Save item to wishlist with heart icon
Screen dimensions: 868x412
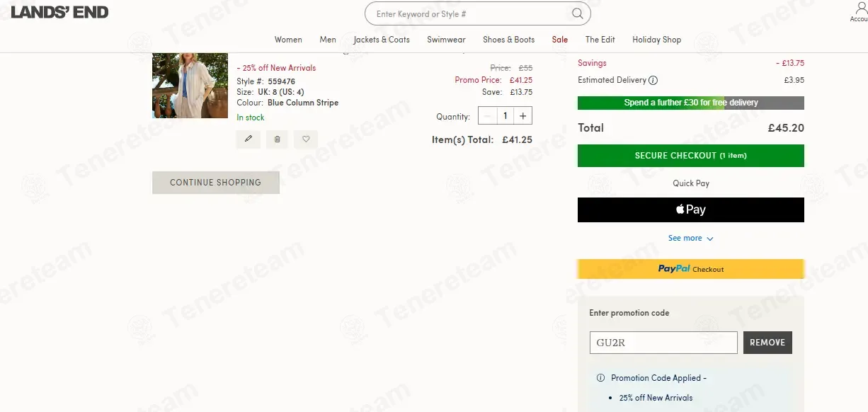(306, 139)
